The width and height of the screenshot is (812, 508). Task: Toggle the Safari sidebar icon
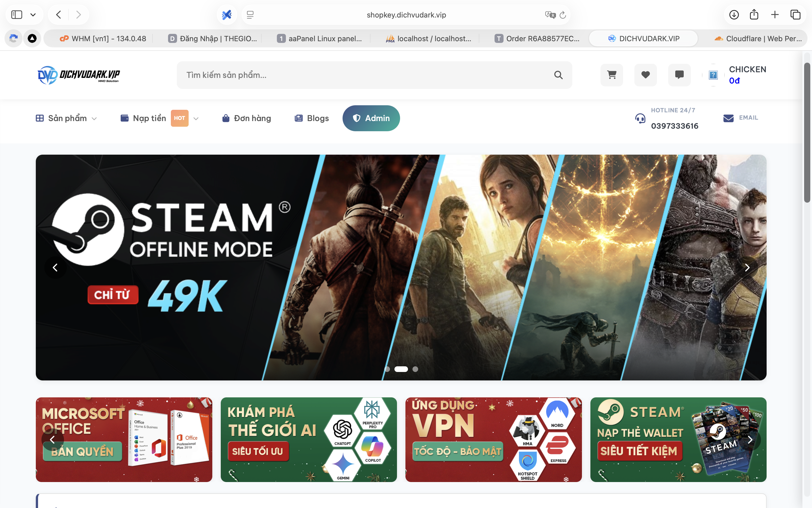coord(17,15)
